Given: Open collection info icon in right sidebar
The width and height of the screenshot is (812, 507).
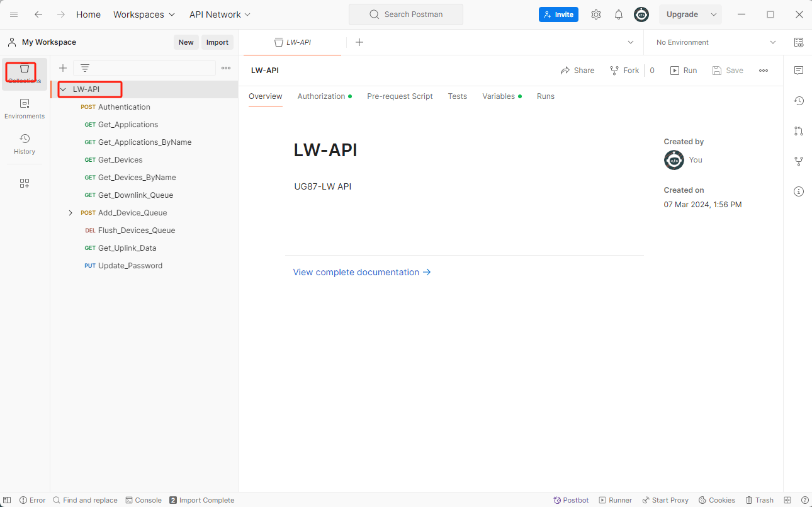Looking at the screenshot, I should 799,191.
